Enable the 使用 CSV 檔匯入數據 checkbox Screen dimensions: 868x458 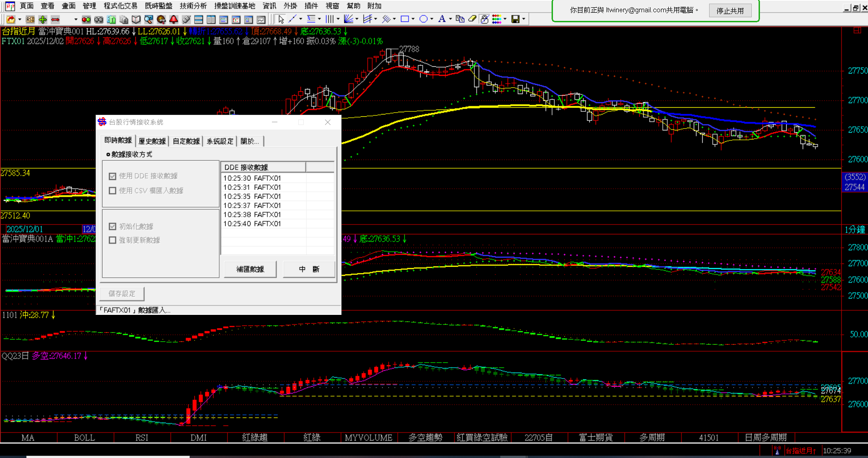(x=113, y=191)
